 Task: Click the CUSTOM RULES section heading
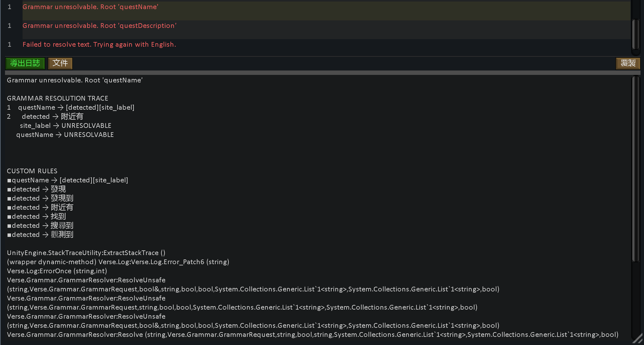pyautogui.click(x=32, y=171)
